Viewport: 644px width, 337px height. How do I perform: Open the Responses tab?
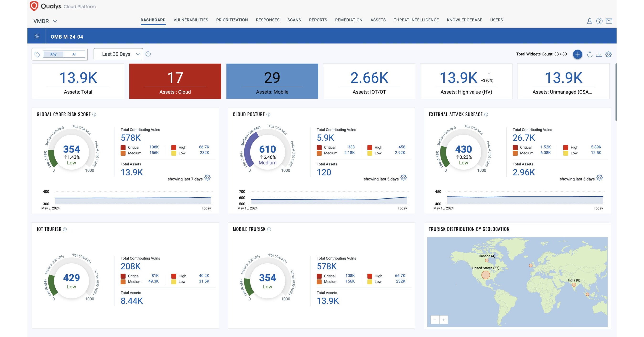[267, 20]
